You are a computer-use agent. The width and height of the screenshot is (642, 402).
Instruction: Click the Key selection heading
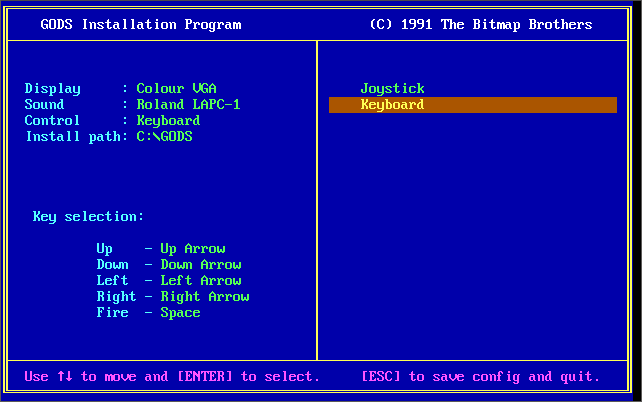[x=88, y=217]
